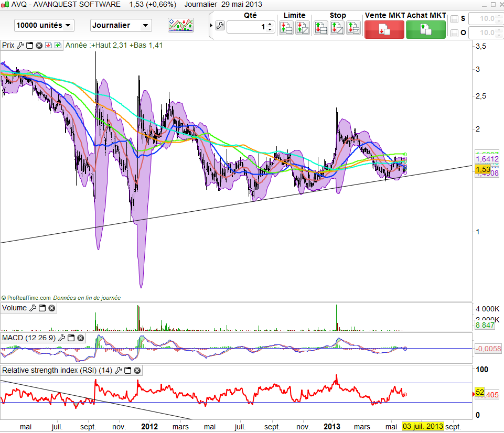Open the 10000 unités dropdown
This screenshot has height=433, width=504.
click(x=45, y=25)
